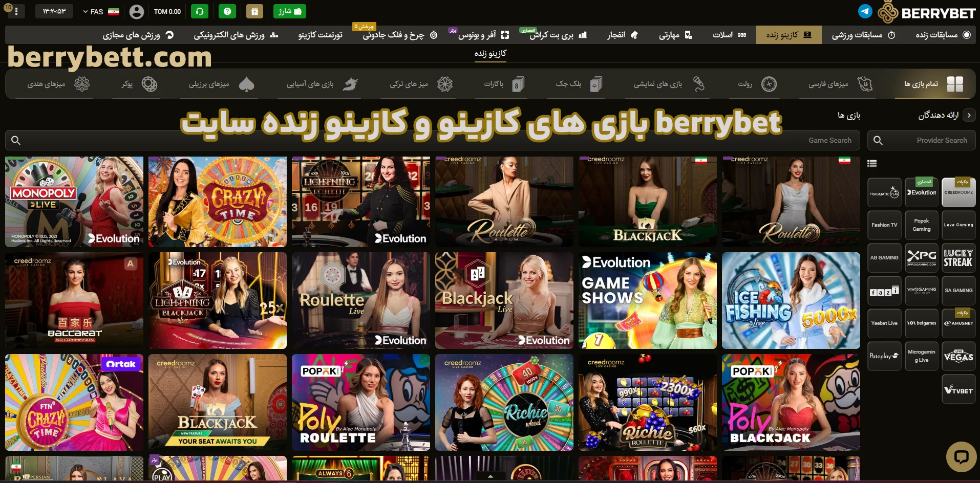Click the green شارژ deposit button
Image resolution: width=980 pixels, height=483 pixels.
point(289,11)
